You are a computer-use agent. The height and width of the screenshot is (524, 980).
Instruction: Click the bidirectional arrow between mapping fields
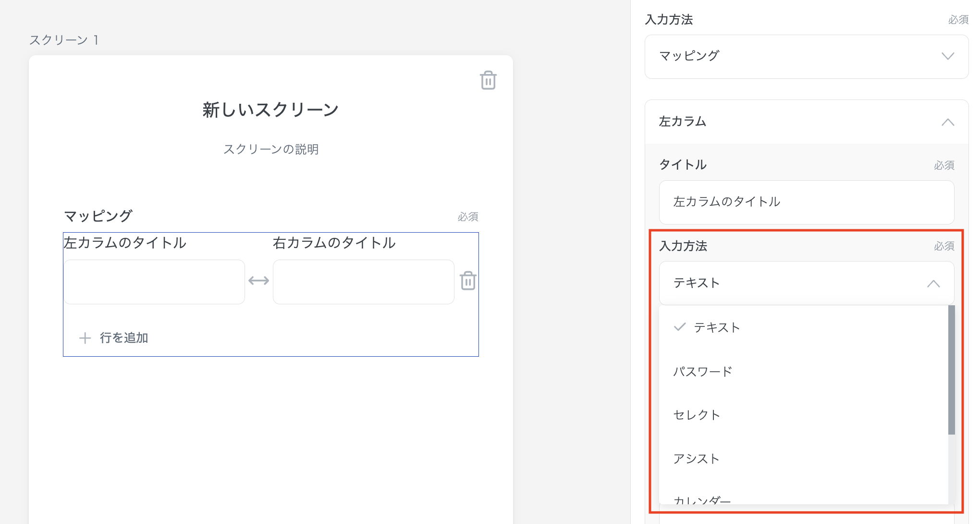coord(258,280)
